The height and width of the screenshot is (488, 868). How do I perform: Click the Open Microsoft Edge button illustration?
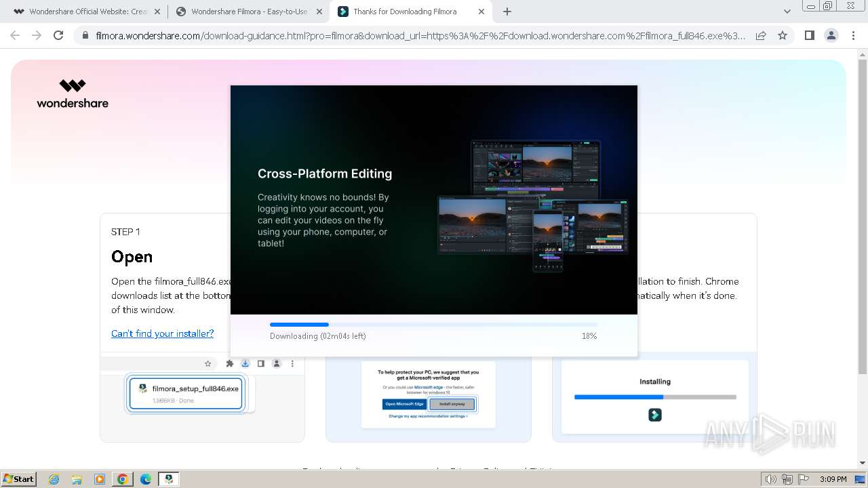coord(405,404)
